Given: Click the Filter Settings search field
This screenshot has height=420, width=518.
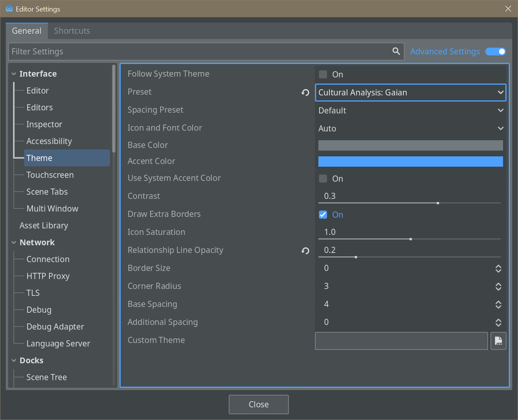Looking at the screenshot, I should [206, 51].
